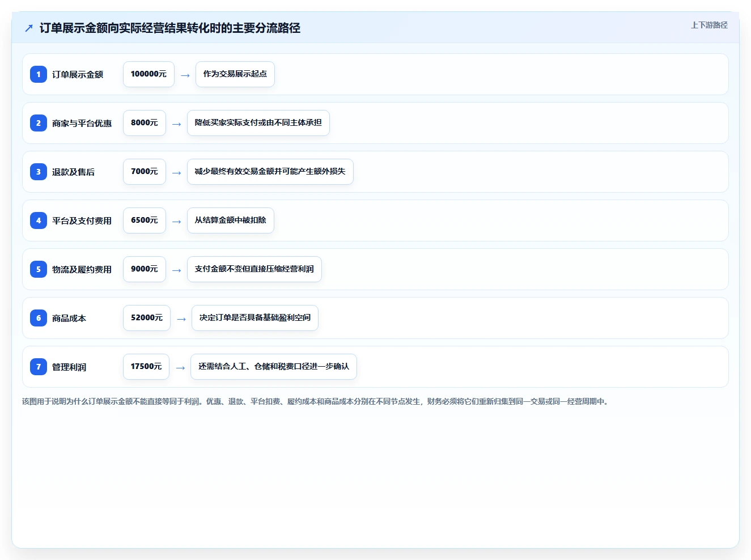Click step number 6 badge

pos(39,318)
